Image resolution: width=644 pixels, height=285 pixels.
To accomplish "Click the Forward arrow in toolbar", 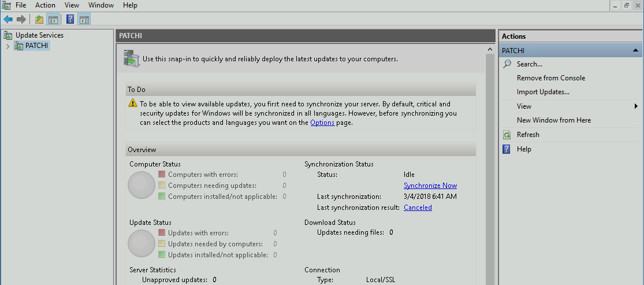I will tap(21, 20).
